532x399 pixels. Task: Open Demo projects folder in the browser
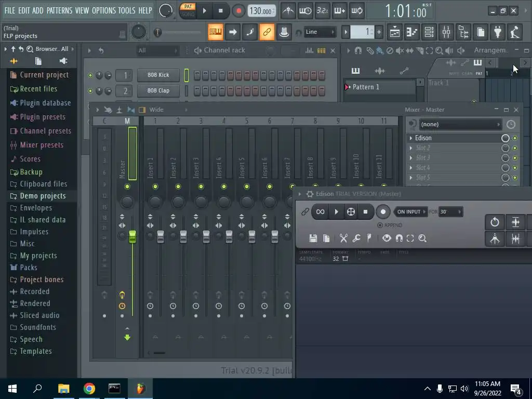tap(43, 196)
